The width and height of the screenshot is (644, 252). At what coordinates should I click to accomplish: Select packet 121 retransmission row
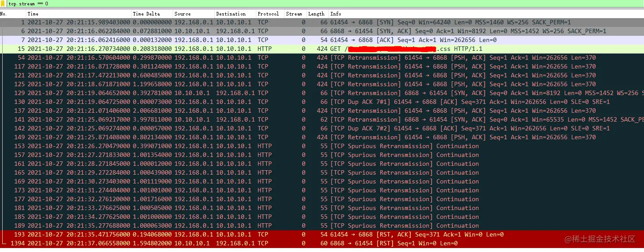pos(322,75)
